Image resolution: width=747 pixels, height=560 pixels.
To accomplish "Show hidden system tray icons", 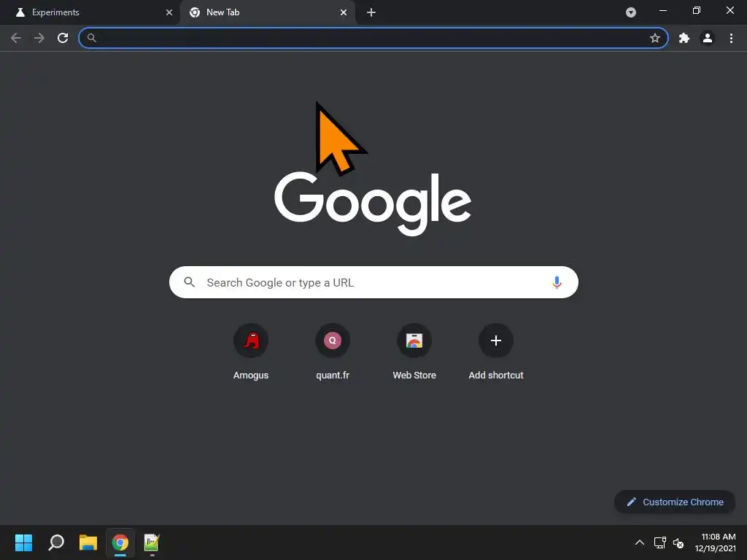I will [640, 542].
